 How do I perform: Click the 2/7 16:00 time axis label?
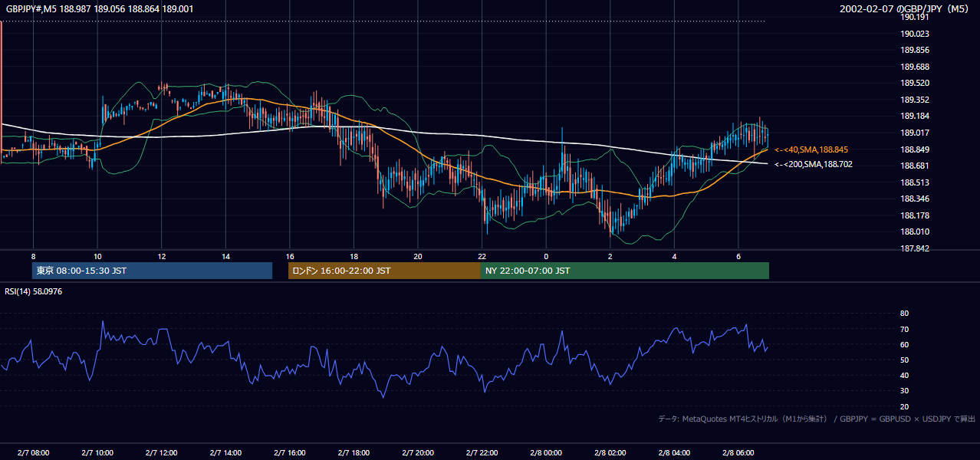(x=290, y=453)
